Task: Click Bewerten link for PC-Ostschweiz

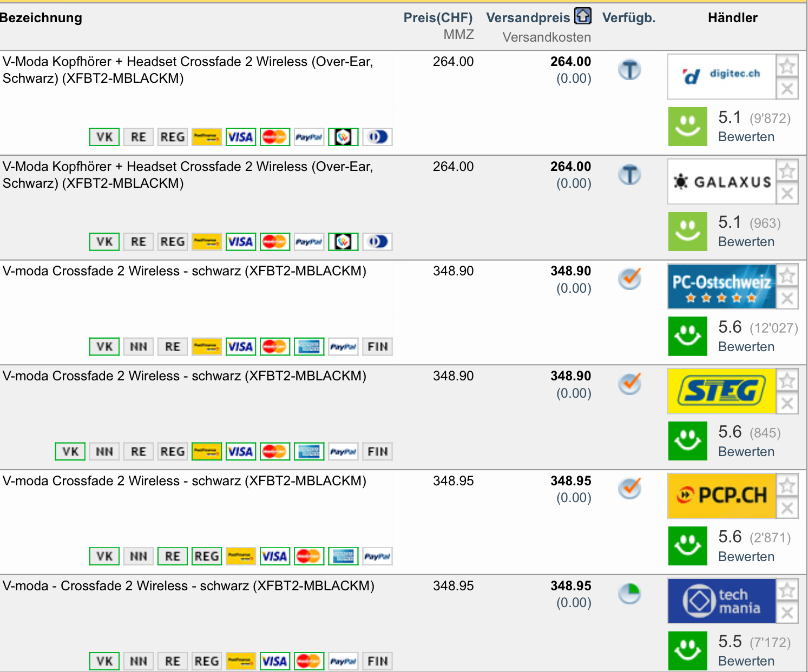Action: point(746,347)
